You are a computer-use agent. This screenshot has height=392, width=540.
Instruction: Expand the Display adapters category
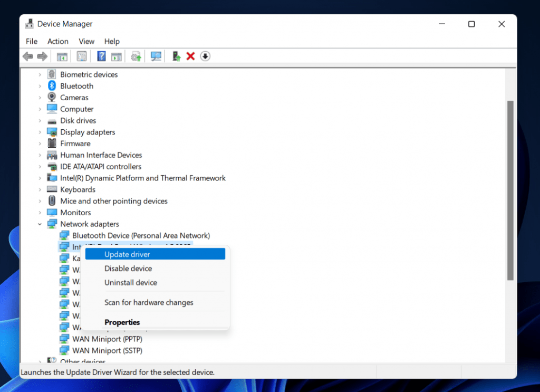[x=40, y=132]
